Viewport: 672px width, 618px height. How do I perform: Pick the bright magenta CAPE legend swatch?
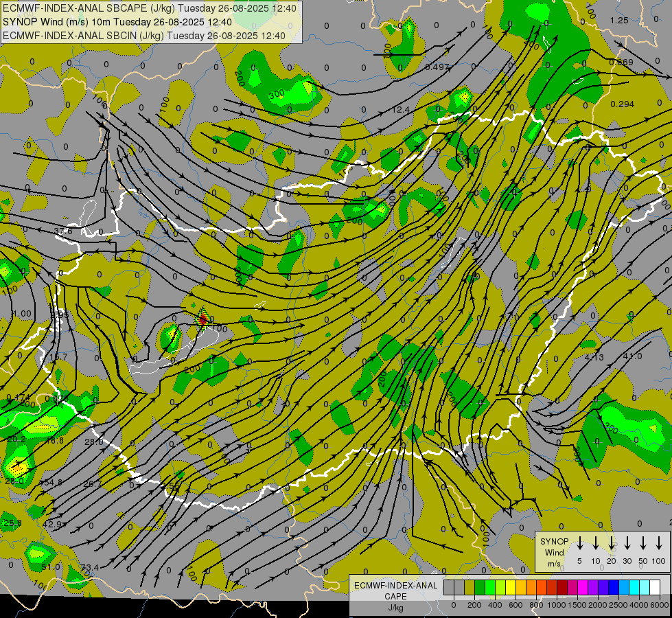(583, 588)
